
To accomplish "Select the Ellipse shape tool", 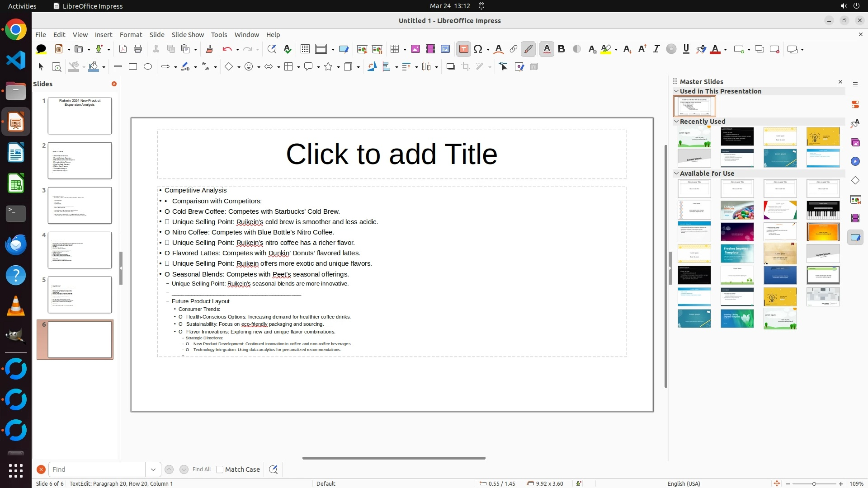I will (x=148, y=67).
